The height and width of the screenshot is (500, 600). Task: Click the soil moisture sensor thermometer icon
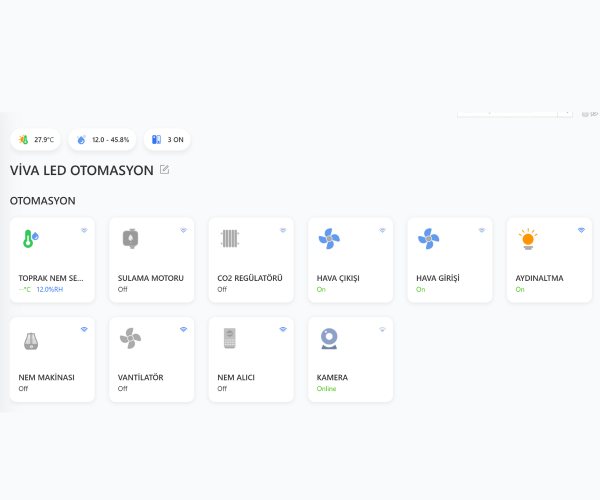[x=31, y=239]
